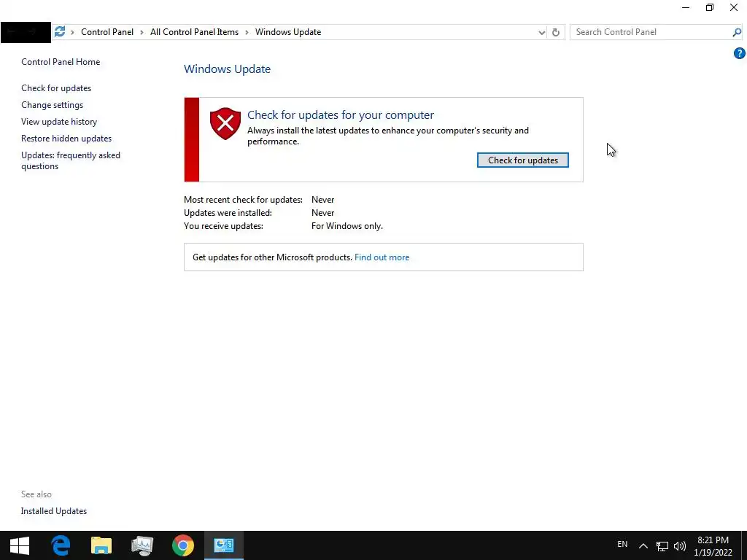This screenshot has height=560, width=747.
Task: Launch Google Chrome from the taskbar
Action: pos(183,545)
